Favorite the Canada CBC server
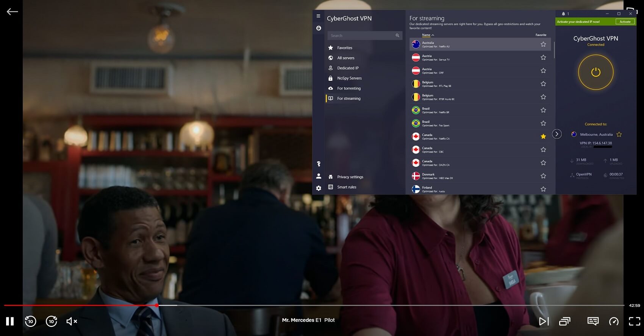The height and width of the screenshot is (336, 644). pos(543,149)
